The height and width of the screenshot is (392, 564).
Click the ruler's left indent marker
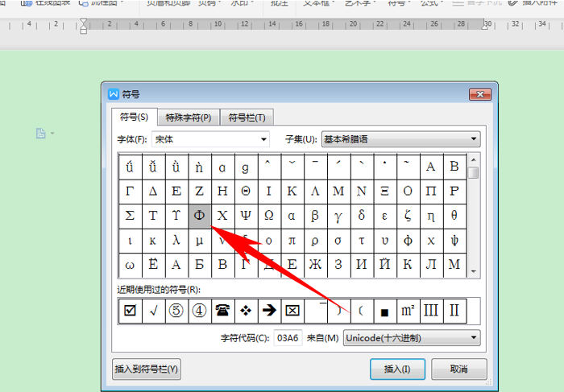[x=84, y=27]
